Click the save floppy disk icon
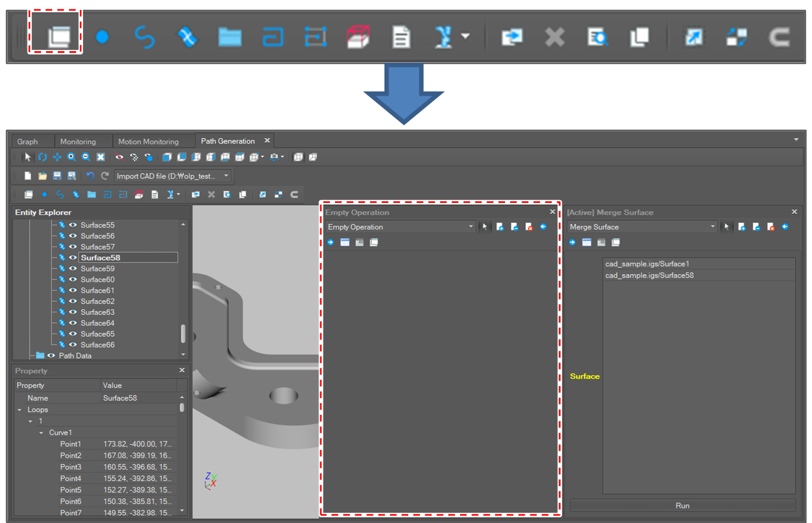The image size is (812, 523). pos(57,176)
